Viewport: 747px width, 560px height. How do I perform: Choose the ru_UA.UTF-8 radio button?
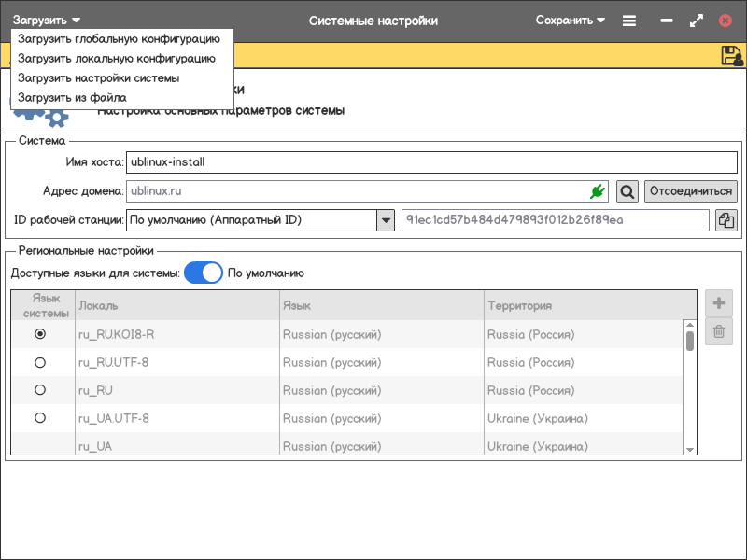point(40,418)
